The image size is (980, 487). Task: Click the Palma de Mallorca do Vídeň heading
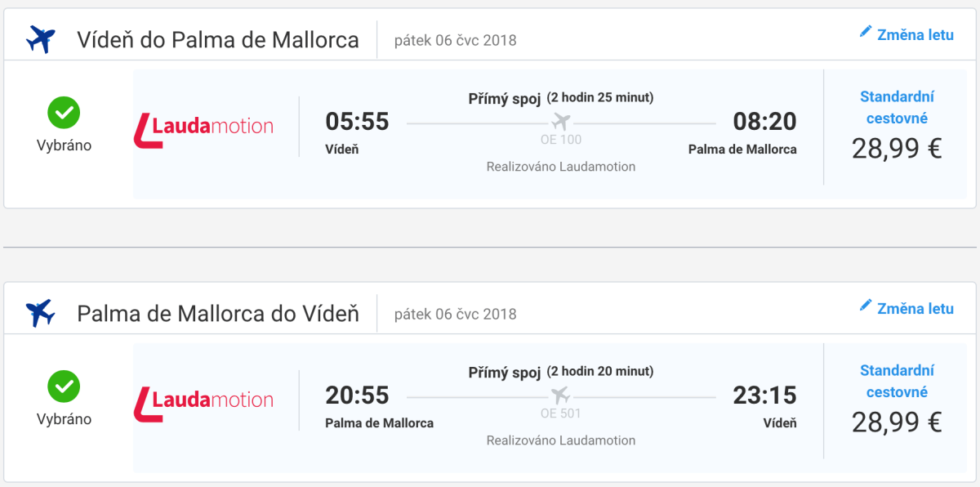(218, 313)
